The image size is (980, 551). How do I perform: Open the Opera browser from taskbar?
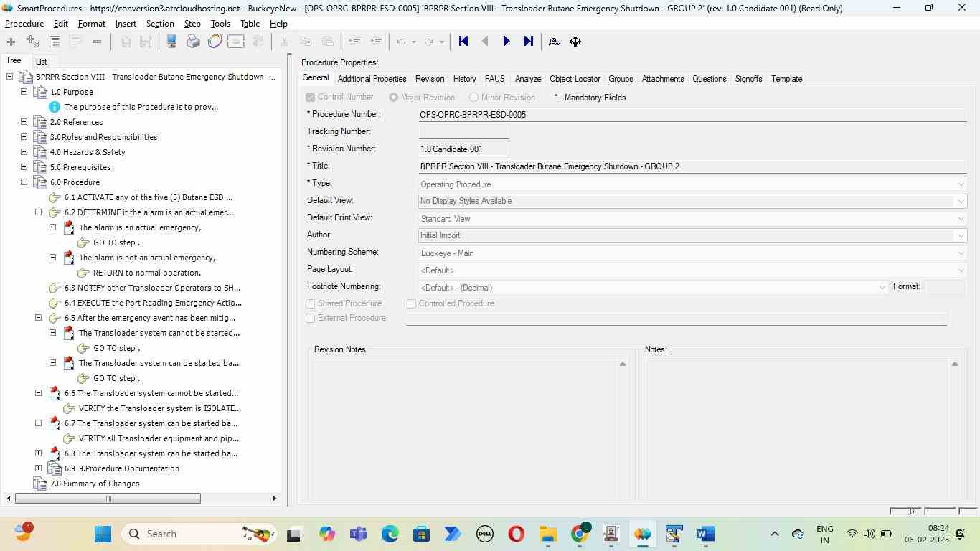[517, 534]
